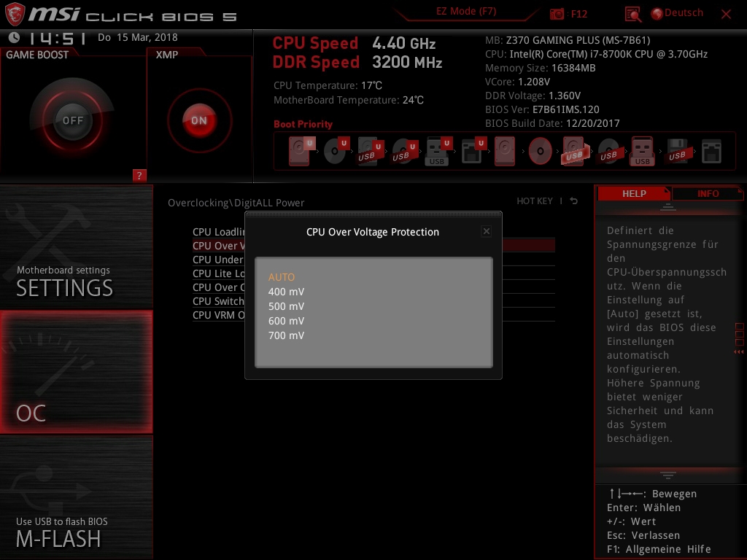Exit BIOS with the top-right red X

pos(726,15)
